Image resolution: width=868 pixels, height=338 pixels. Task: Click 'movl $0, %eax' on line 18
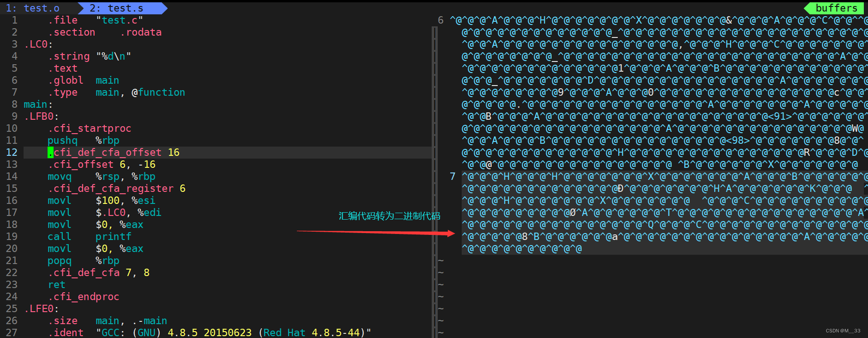(96, 225)
